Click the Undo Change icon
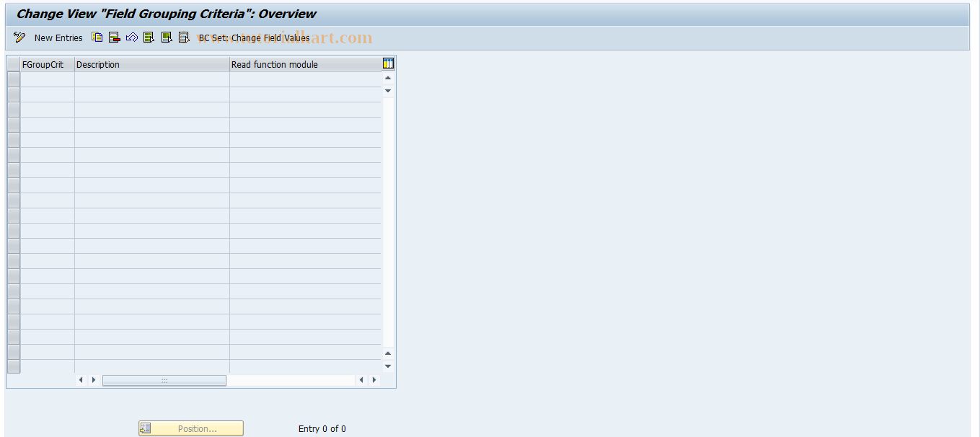The image size is (980, 437). 131,37
